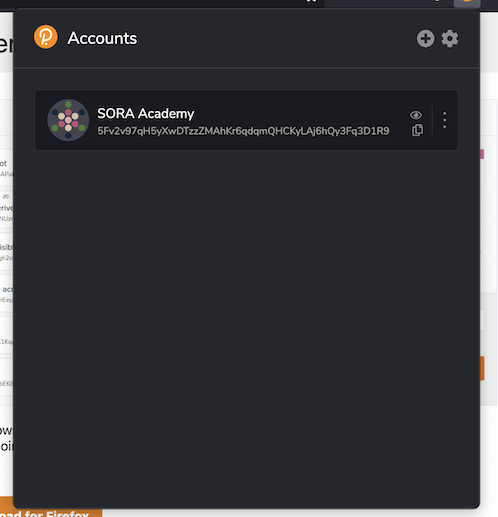Click the add account plus icon
The height and width of the screenshot is (517, 498).
[x=425, y=39]
